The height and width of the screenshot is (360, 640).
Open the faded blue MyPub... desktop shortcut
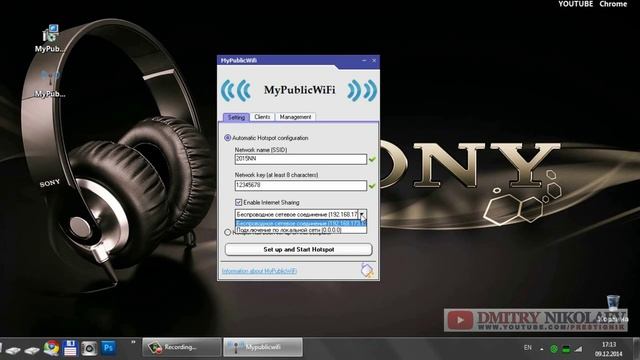pyautogui.click(x=50, y=84)
